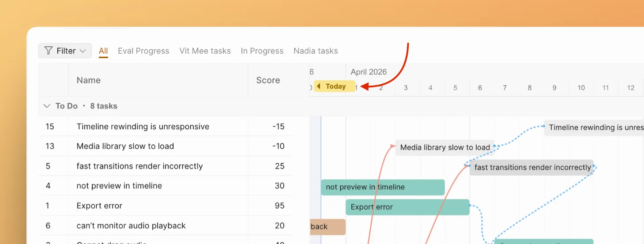
Task: Switch to In Progress tab
Action: tap(262, 51)
